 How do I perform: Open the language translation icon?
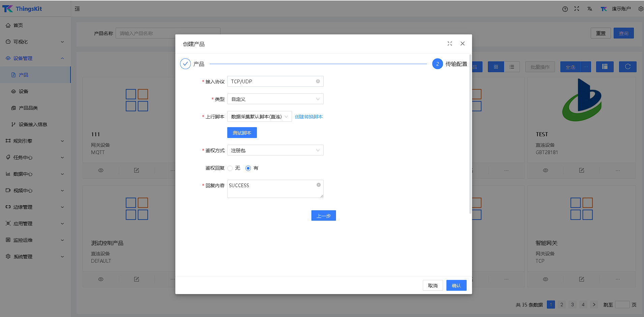pyautogui.click(x=589, y=9)
